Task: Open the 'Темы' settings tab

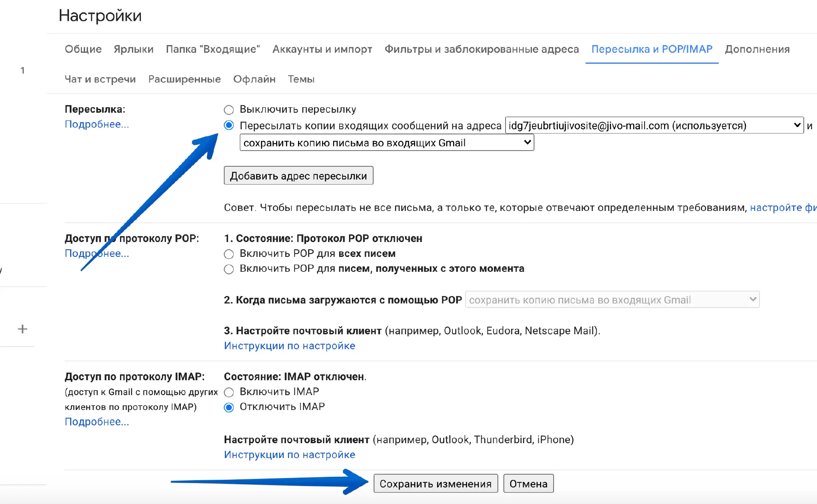Action: click(301, 79)
